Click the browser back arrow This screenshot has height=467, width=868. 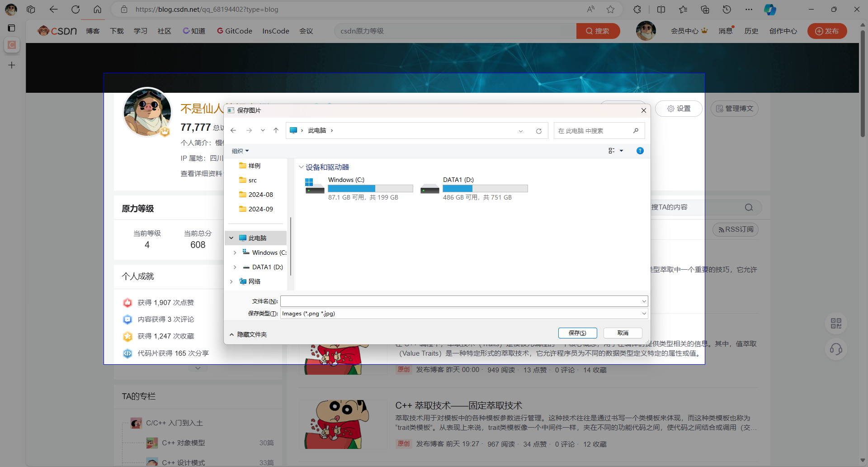click(53, 9)
